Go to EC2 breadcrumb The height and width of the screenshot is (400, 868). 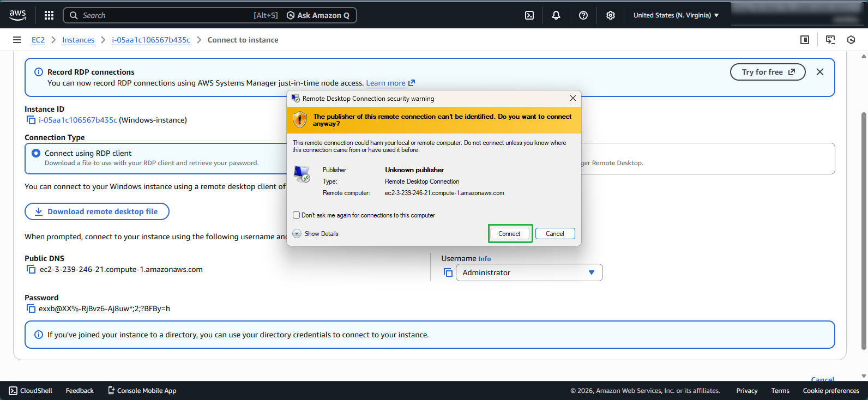tap(38, 40)
